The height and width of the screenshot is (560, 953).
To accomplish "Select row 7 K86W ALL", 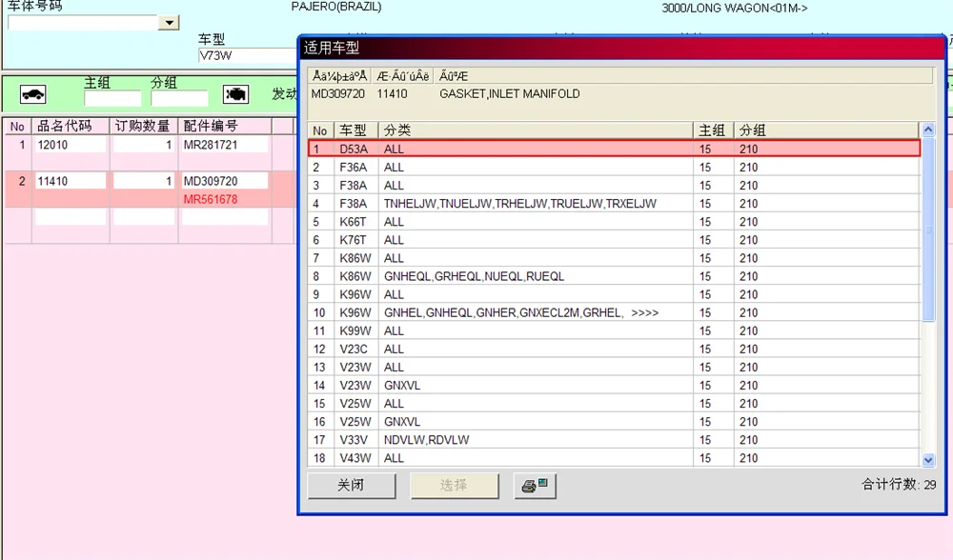I will (x=614, y=258).
